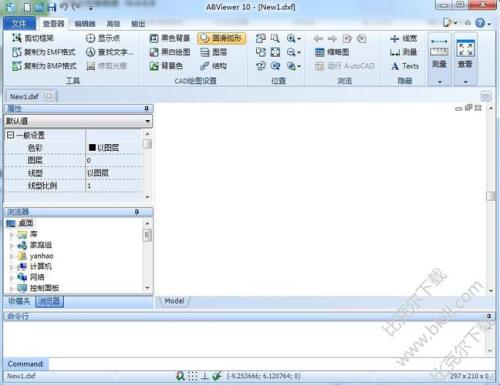Open the 缩略图 thumbnails view

[332, 52]
